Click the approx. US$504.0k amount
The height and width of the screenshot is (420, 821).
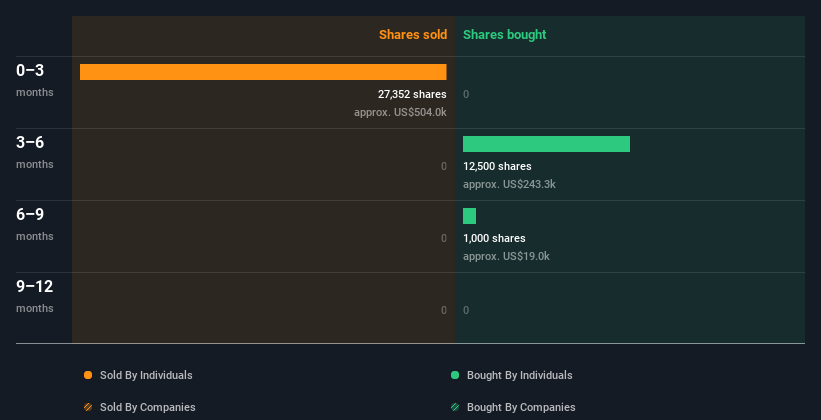[400, 112]
